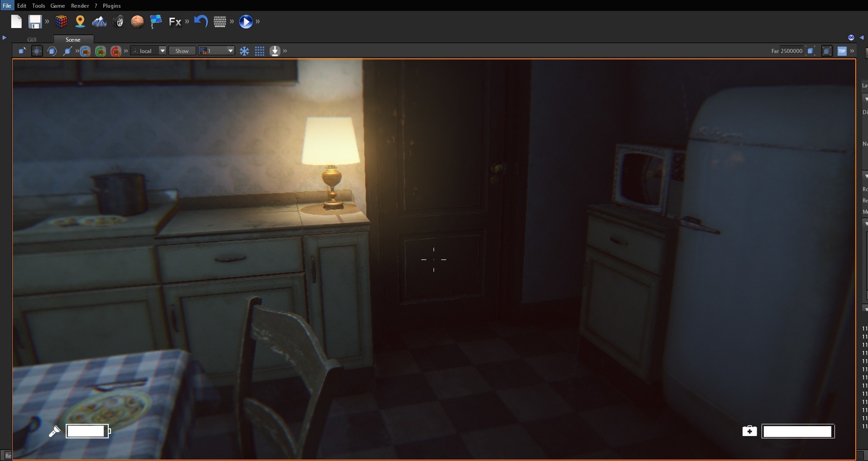
Task: Undo the last action
Action: pyautogui.click(x=200, y=21)
